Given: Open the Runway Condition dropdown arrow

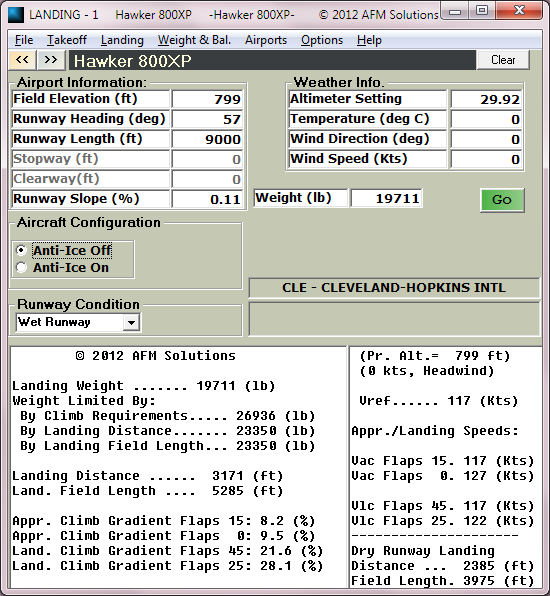Looking at the screenshot, I should coord(132,323).
